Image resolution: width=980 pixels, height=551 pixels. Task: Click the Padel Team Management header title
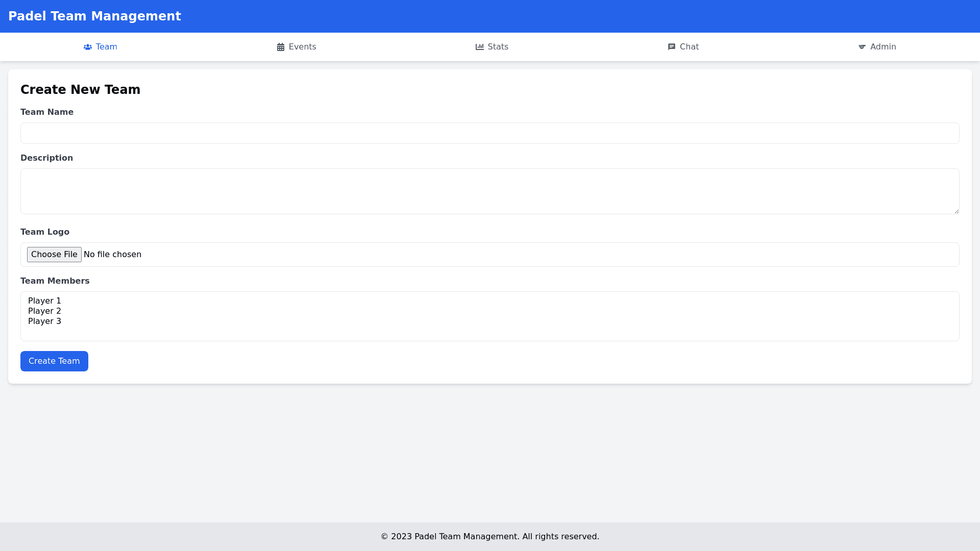point(94,16)
